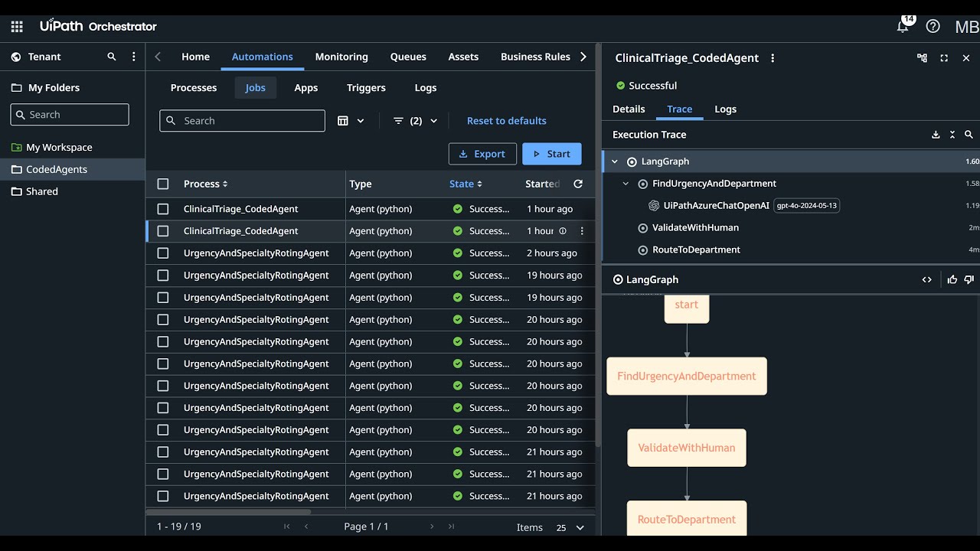Click the jobs table horizontal scrollbar
The width and height of the screenshot is (980, 551).
pyautogui.click(x=228, y=511)
